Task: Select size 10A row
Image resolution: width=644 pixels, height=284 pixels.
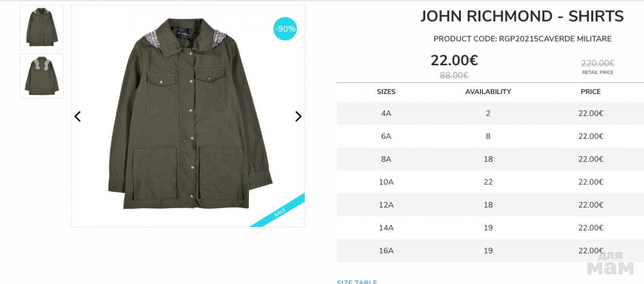Action: tap(491, 182)
